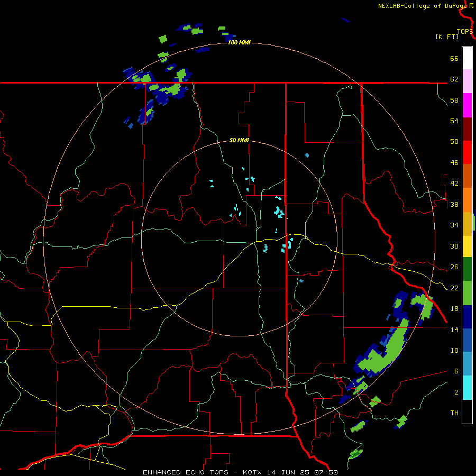Image resolution: width=476 pixels, height=476 pixels.
Task: Click the legend value 66
Action: 454,58
